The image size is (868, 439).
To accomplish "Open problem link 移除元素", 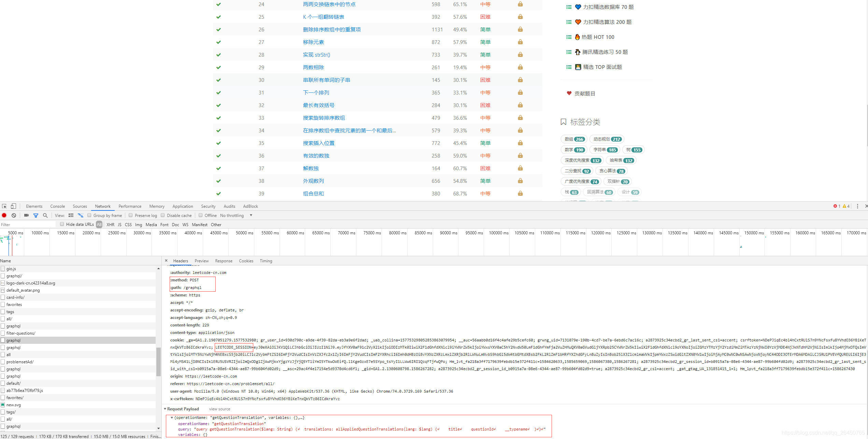I will click(x=313, y=42).
